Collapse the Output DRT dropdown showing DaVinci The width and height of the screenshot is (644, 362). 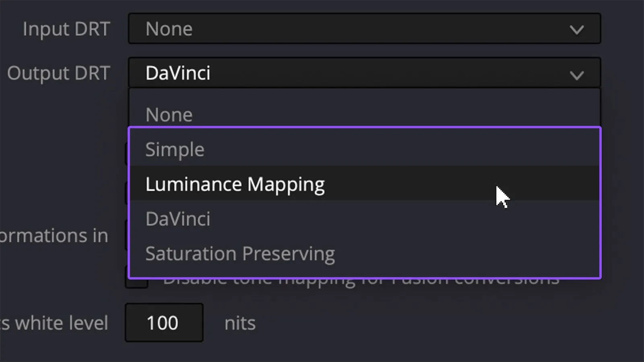(x=365, y=73)
